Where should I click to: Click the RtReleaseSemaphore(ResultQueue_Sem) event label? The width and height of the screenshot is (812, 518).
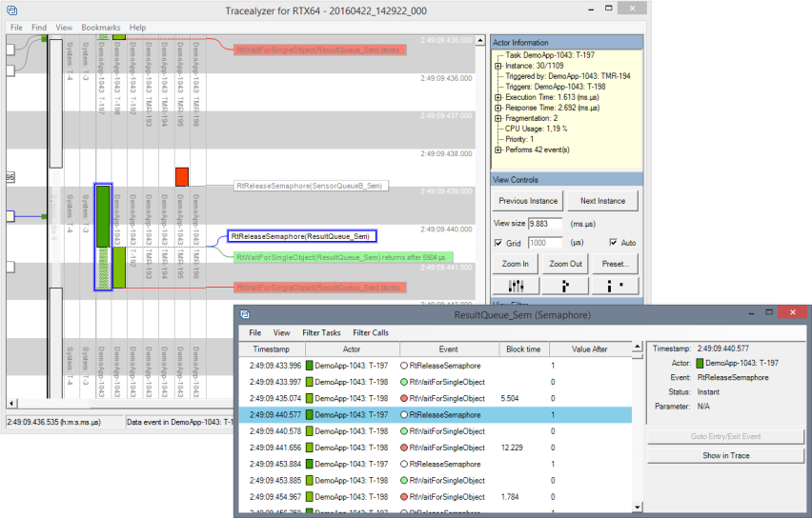302,236
